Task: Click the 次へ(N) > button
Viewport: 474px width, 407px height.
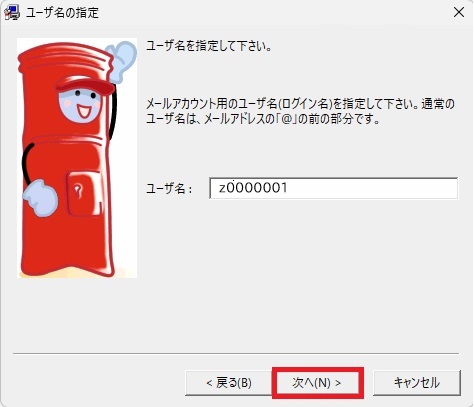Action: coord(317,383)
